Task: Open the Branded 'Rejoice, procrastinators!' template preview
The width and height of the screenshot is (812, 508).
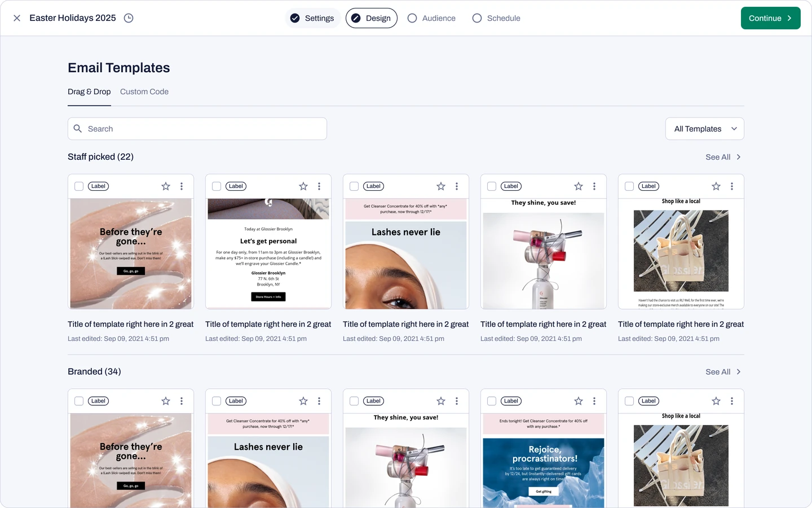Action: tap(544, 461)
